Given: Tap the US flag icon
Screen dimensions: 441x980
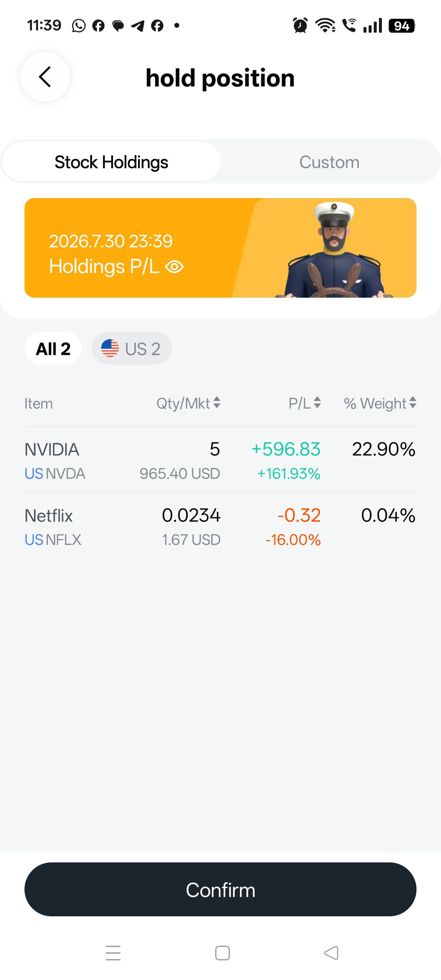Looking at the screenshot, I should coord(110,348).
